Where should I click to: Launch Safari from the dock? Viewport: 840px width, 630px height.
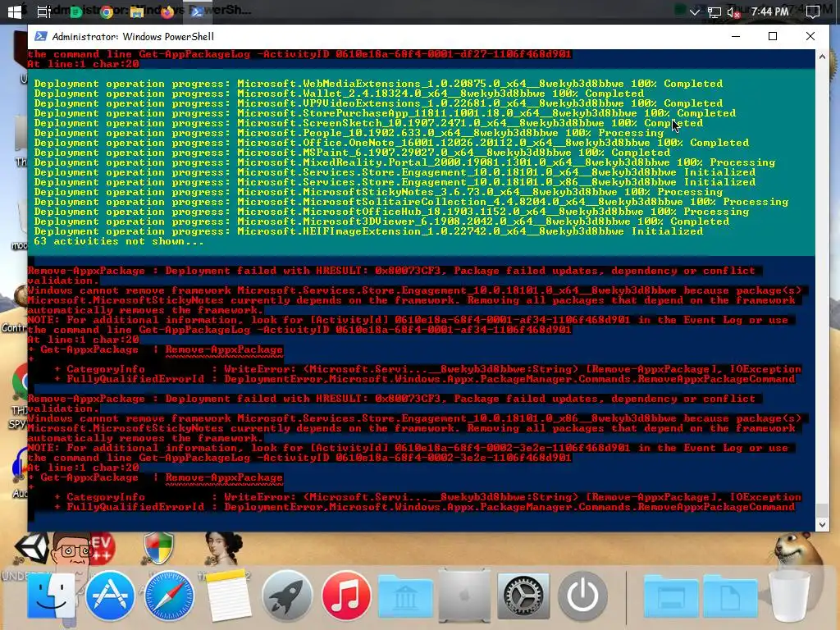coord(169,596)
